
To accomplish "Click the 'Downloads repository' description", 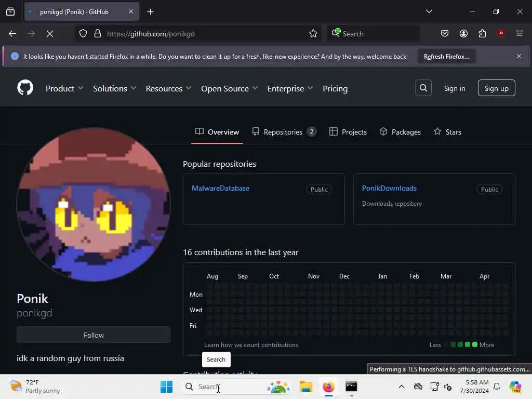I will [x=392, y=204].
